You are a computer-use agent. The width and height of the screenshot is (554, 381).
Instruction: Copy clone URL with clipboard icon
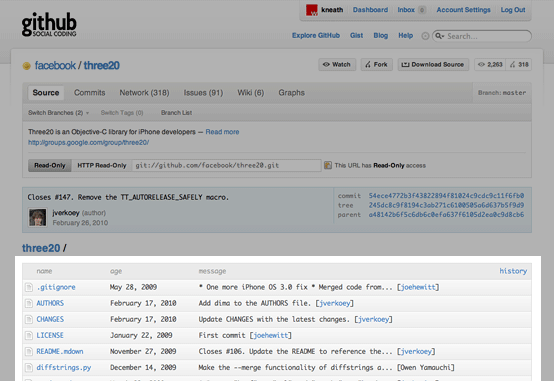[x=328, y=165]
